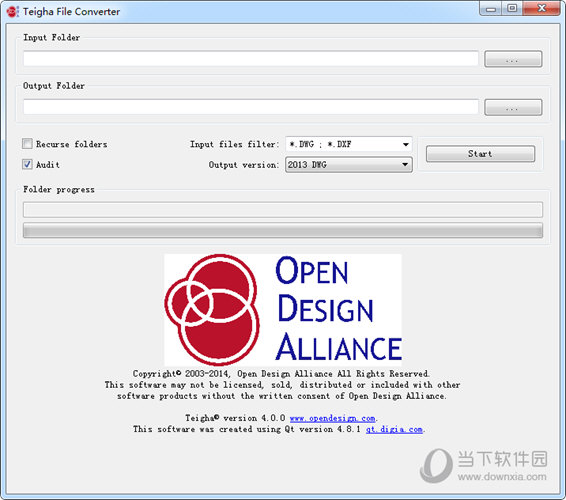Image resolution: width=566 pixels, height=500 pixels.
Task: Click the 'Output version:' label
Action: click(x=244, y=165)
